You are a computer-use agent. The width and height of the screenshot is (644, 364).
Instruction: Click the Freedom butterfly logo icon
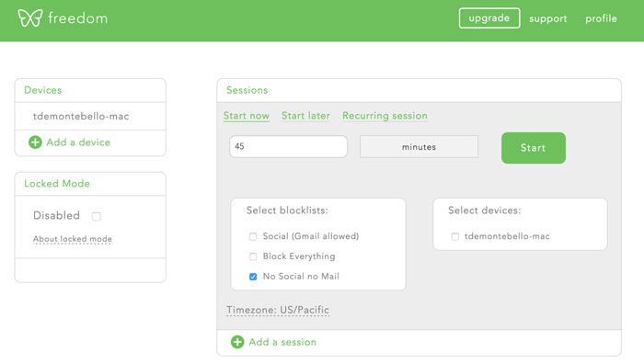[x=30, y=18]
